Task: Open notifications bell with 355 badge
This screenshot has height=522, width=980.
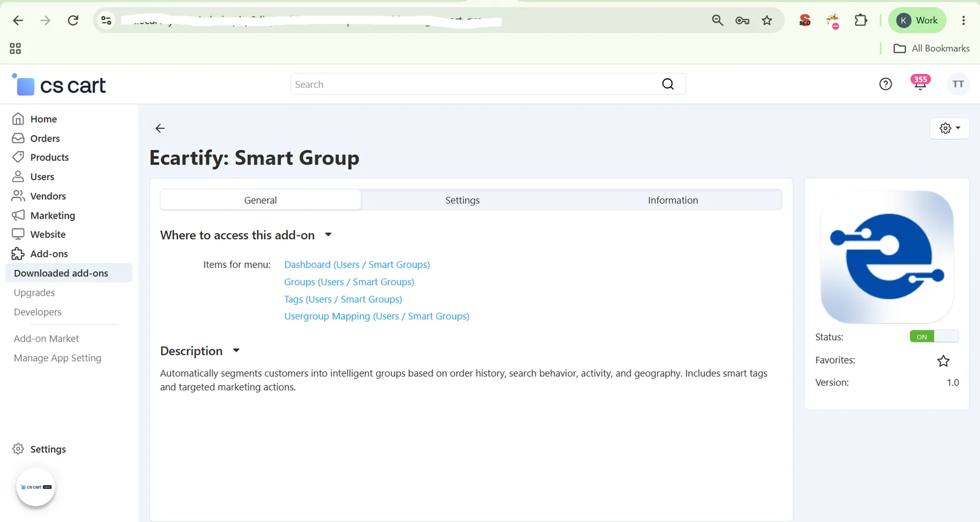Action: point(920,83)
